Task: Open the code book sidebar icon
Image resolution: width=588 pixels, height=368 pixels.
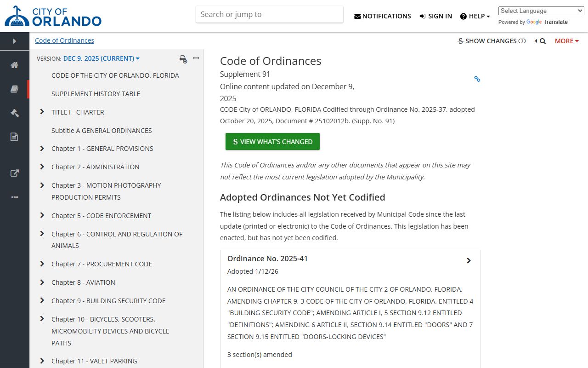Action: 15,89
